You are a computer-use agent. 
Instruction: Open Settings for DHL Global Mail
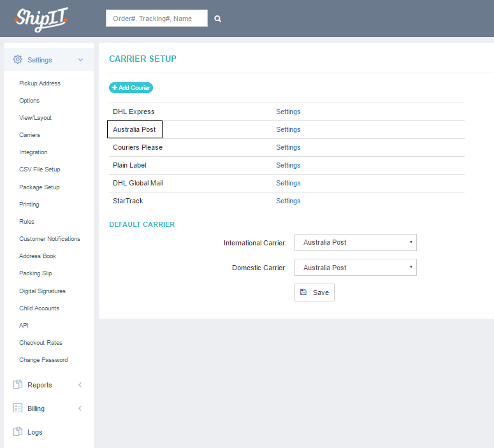pyautogui.click(x=288, y=183)
